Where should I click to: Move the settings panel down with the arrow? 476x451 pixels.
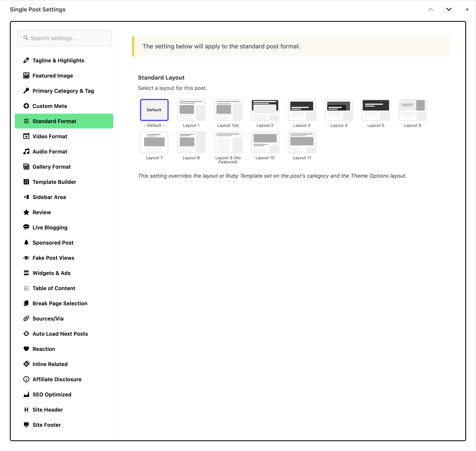[x=449, y=9]
